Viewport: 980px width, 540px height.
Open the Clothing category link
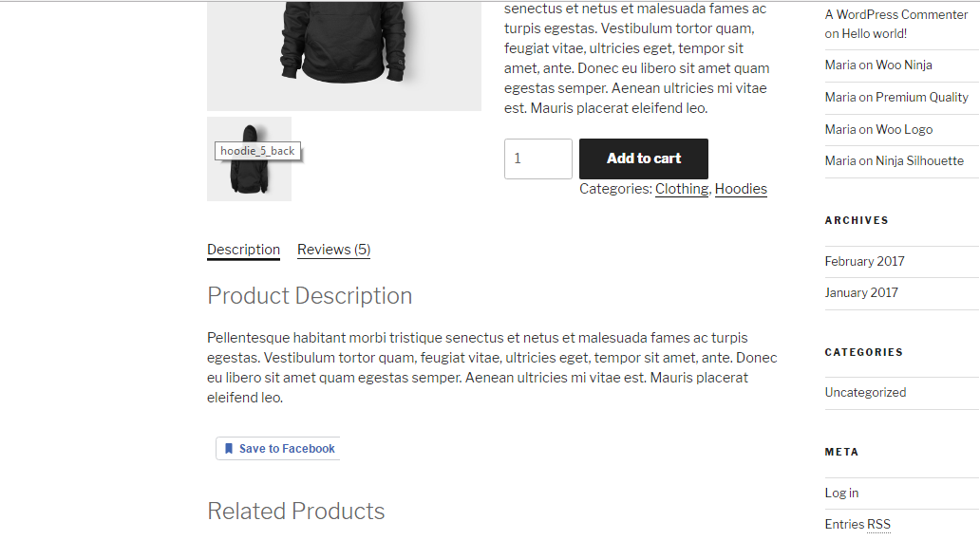click(x=681, y=189)
